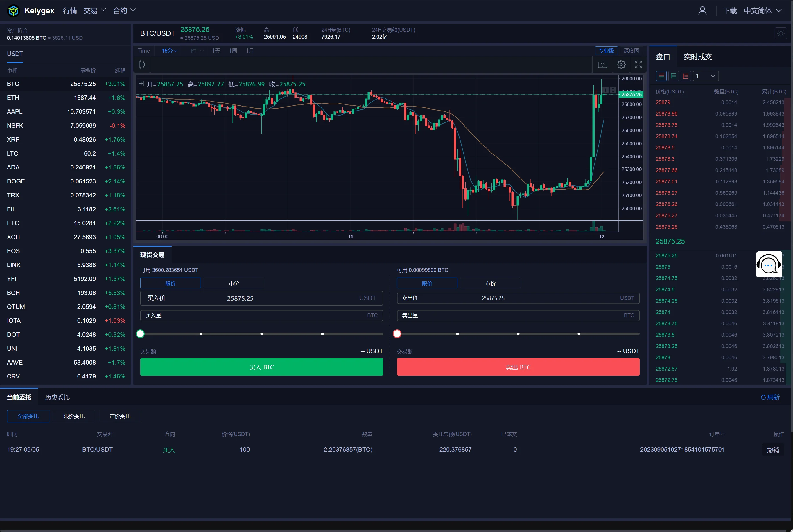793x532 pixels.
Task: Show buy orders only in order book
Action: point(674,76)
